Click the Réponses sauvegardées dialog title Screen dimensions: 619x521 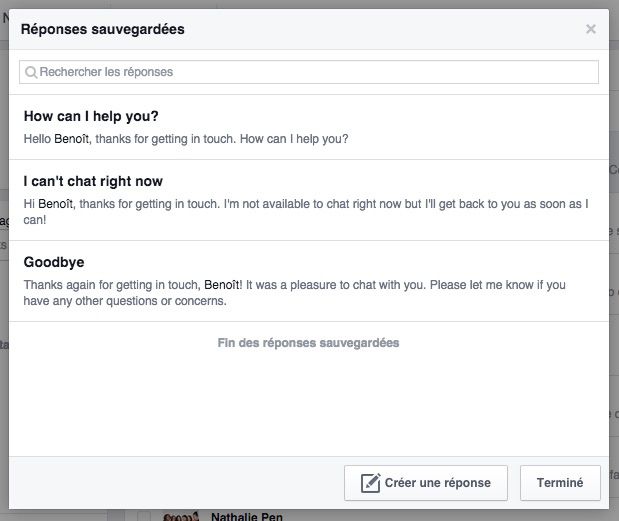[102, 29]
